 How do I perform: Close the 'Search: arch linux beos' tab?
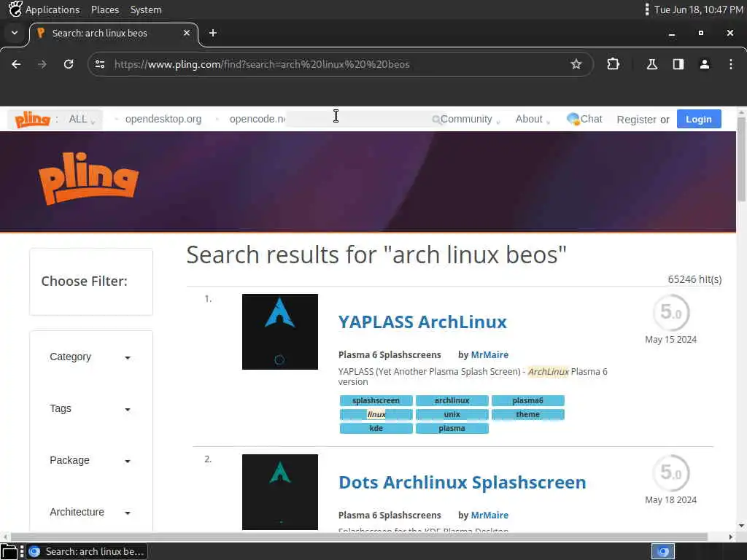tap(187, 33)
